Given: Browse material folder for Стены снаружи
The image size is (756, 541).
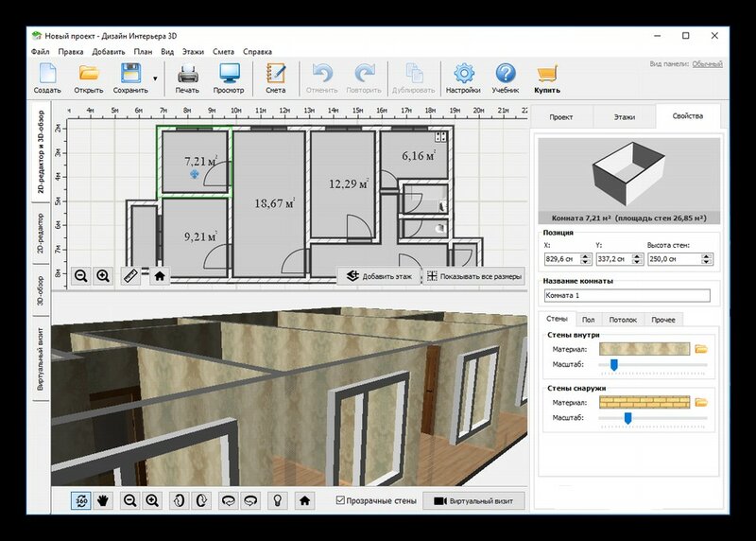Looking at the screenshot, I should 701,403.
